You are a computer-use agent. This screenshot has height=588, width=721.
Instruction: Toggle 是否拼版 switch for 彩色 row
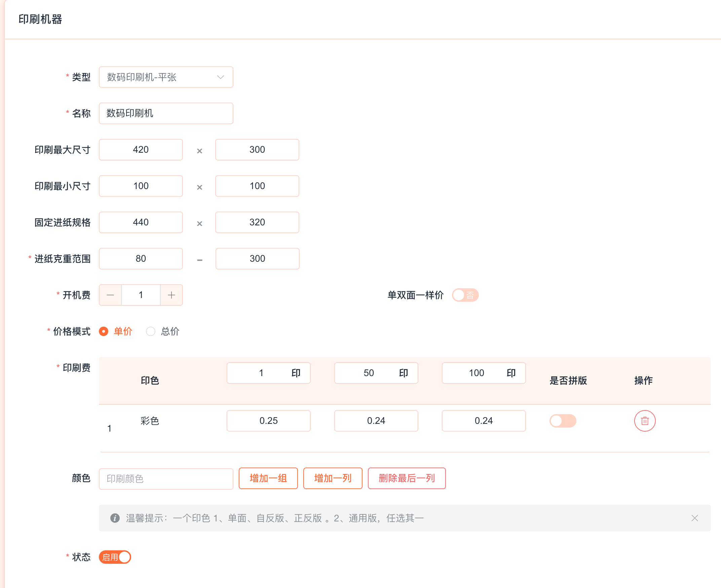[x=562, y=421]
